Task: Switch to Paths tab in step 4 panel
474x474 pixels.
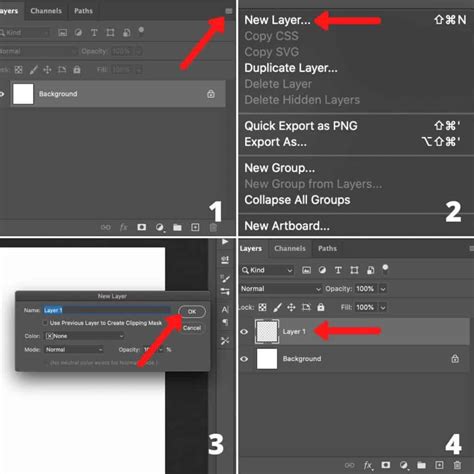Action: coord(327,249)
